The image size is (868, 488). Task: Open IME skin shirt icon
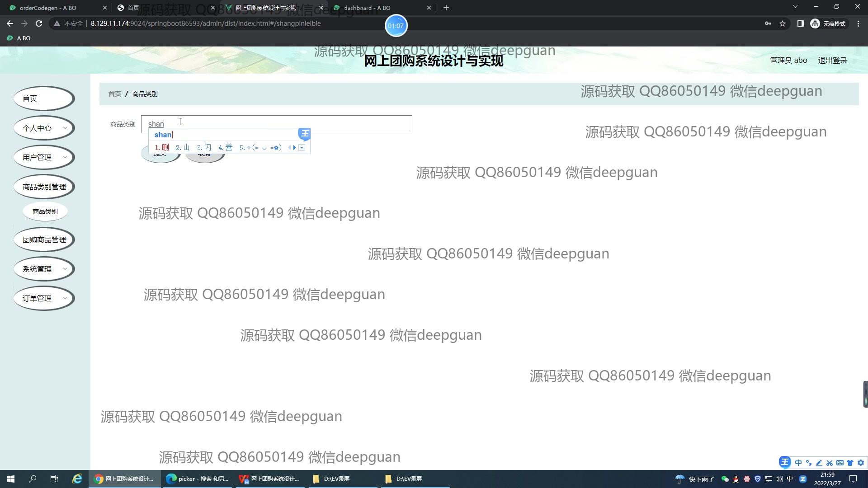coord(850,463)
